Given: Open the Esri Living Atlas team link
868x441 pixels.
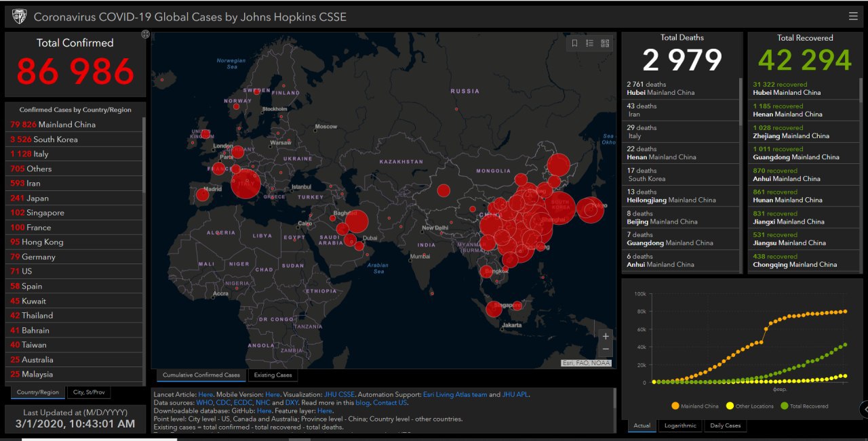Looking at the screenshot, I should (456, 394).
